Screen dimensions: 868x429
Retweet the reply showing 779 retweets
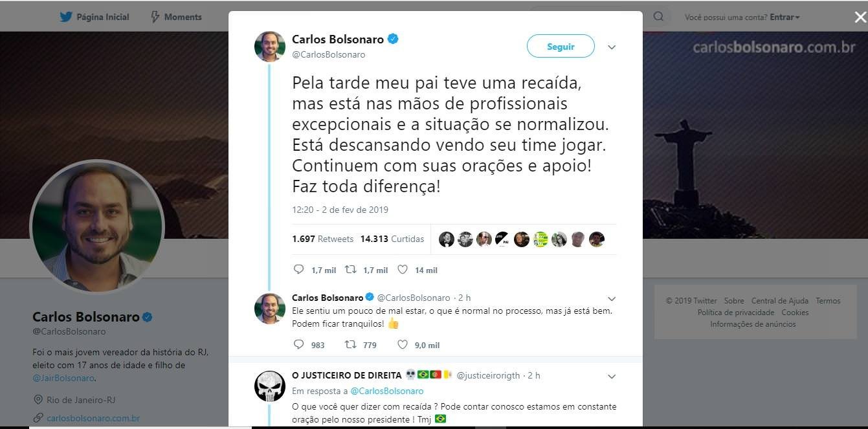(350, 344)
